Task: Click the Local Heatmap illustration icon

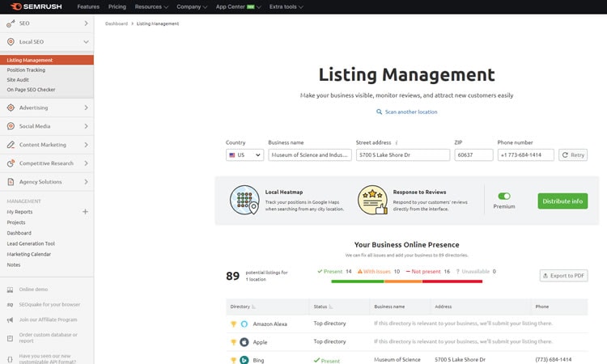Action: point(244,200)
